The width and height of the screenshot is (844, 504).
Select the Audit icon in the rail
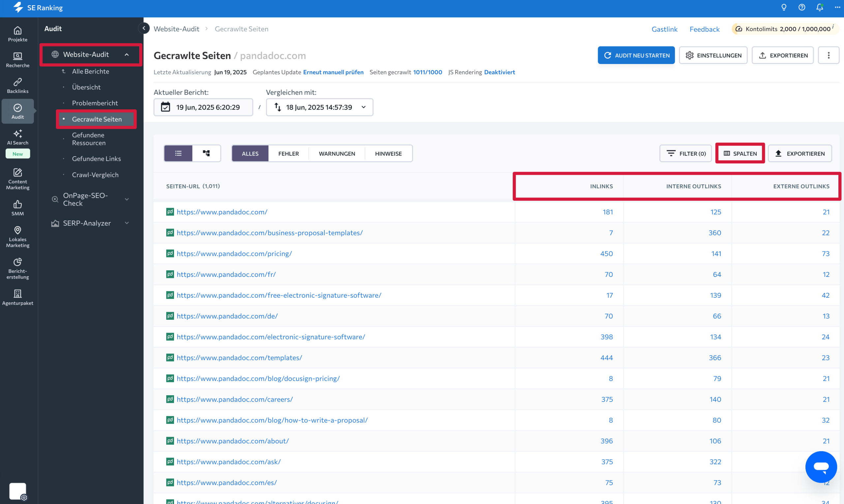pyautogui.click(x=18, y=111)
